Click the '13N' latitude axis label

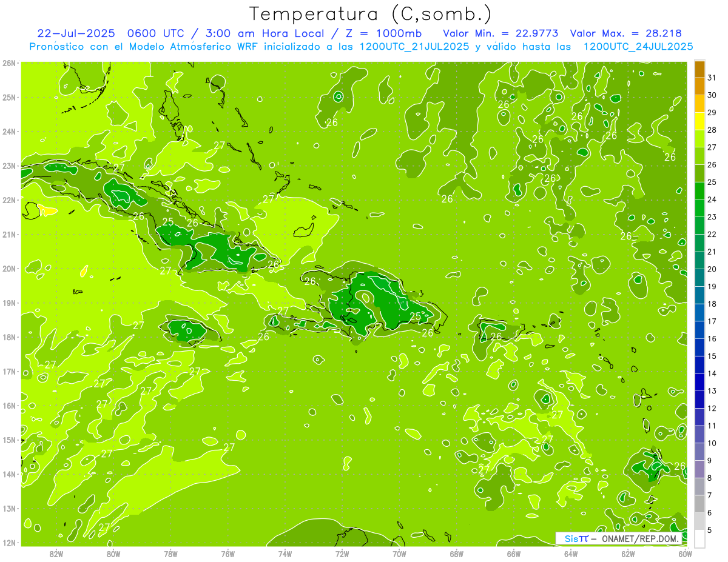[9, 508]
